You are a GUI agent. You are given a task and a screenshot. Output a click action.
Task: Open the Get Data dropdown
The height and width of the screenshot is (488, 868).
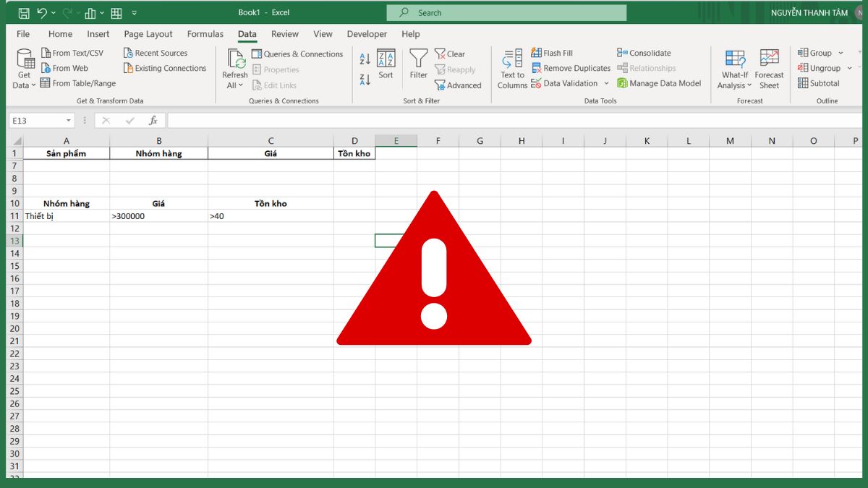[x=25, y=69]
